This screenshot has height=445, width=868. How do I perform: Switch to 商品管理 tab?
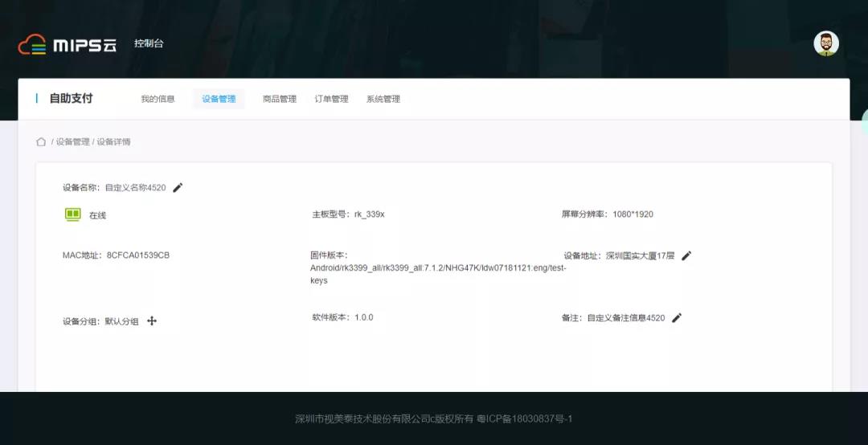point(280,99)
